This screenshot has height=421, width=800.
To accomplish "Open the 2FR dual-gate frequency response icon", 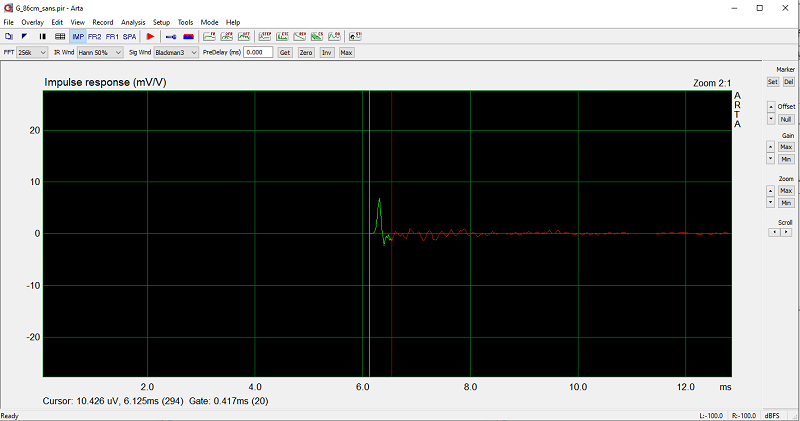I will coord(227,36).
